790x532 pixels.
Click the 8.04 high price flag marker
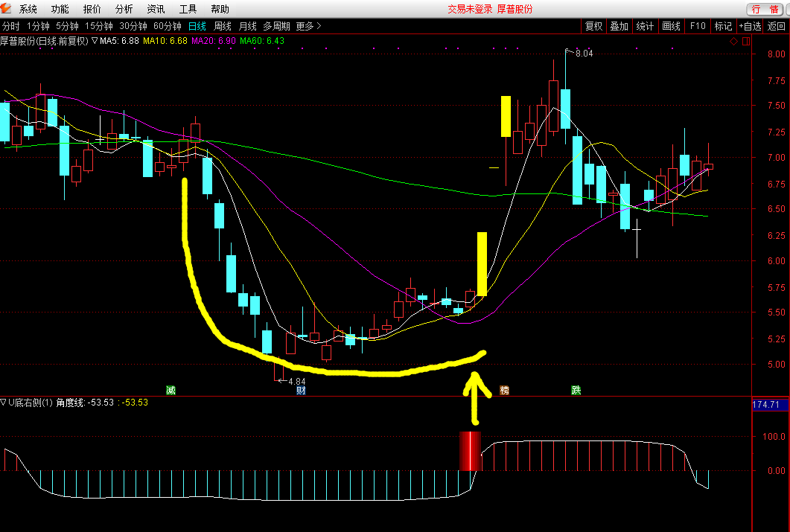tap(579, 53)
